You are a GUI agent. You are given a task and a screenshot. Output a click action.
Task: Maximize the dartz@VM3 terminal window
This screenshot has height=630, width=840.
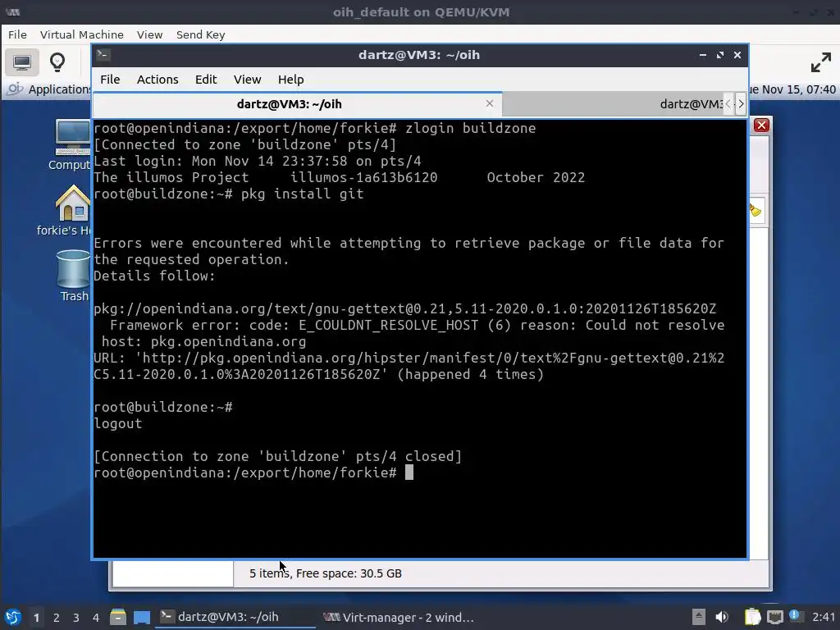pyautogui.click(x=720, y=55)
